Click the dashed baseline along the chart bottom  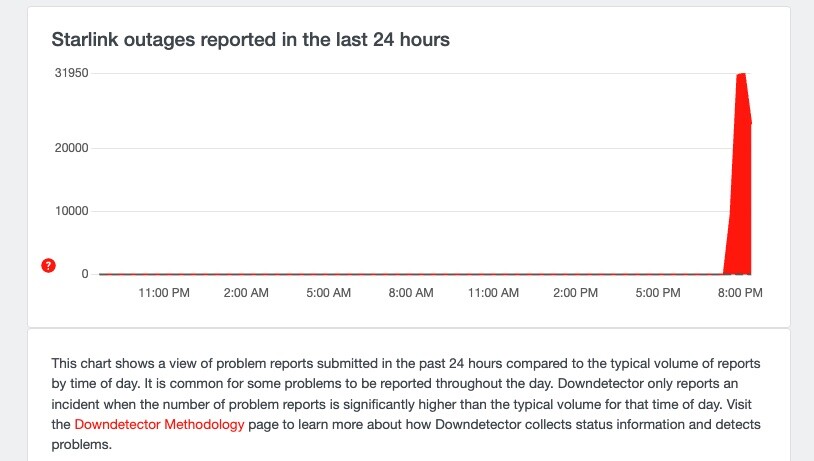(400, 273)
